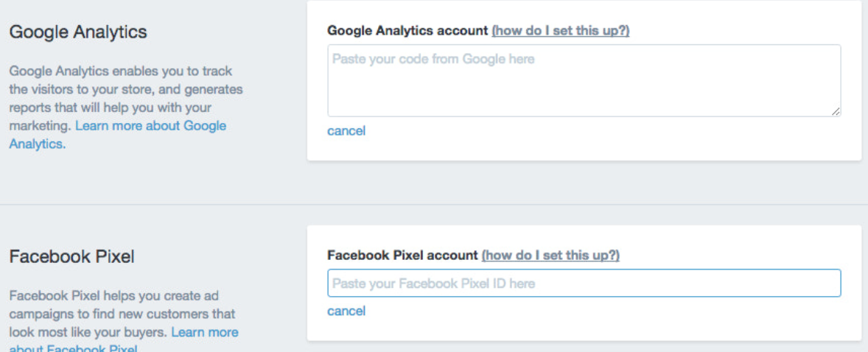Click the "Google Analytics" section heading
868x352 pixels.
78,32
